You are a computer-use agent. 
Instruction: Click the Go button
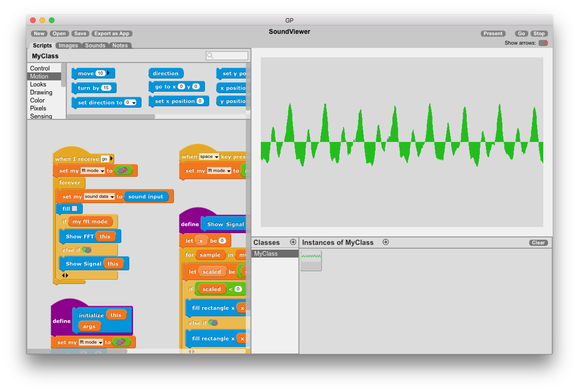(x=521, y=33)
